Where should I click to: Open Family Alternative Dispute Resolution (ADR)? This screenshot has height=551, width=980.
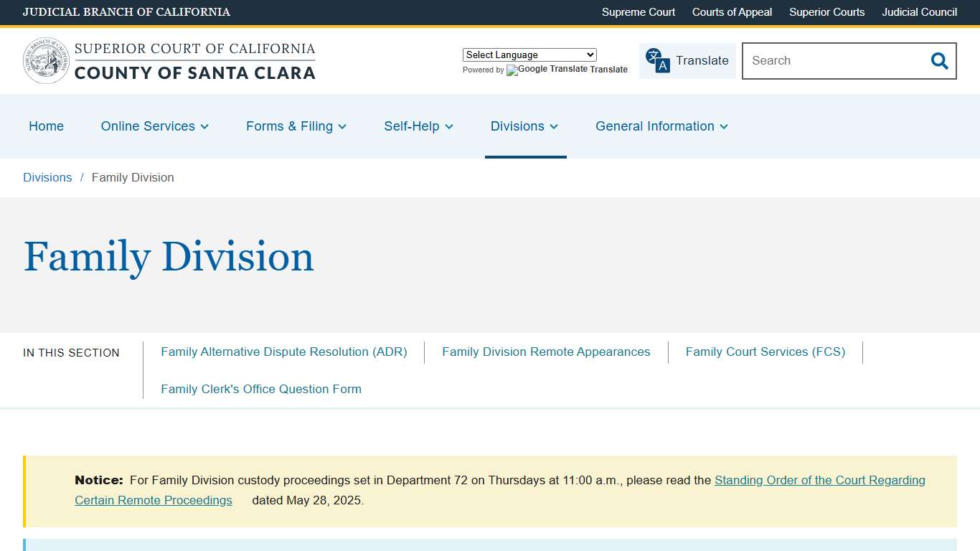point(284,352)
